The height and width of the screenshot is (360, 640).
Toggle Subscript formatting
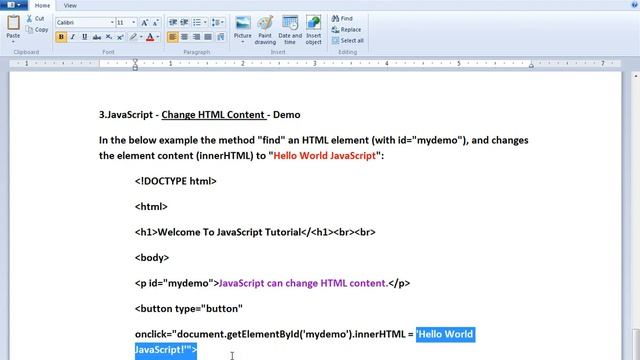point(109,37)
